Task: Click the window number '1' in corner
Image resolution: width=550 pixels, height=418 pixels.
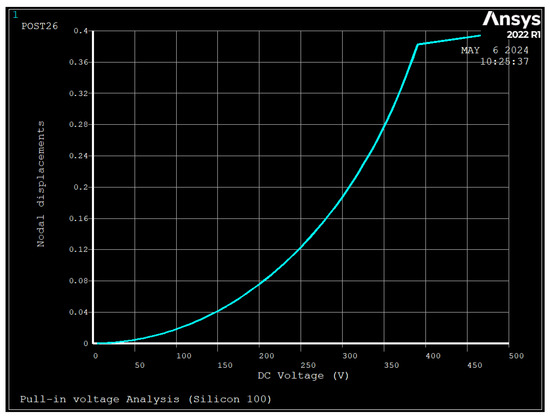Action: tap(15, 15)
